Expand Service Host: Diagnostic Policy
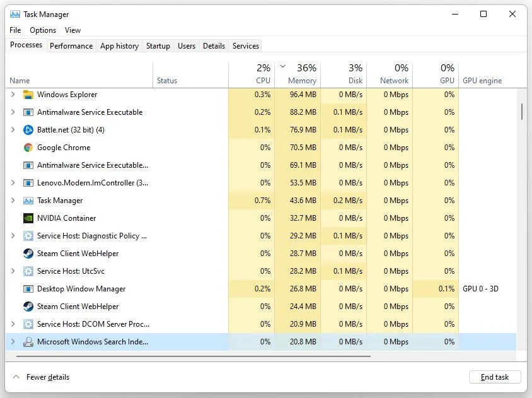Image resolution: width=532 pixels, height=398 pixels. (13, 235)
